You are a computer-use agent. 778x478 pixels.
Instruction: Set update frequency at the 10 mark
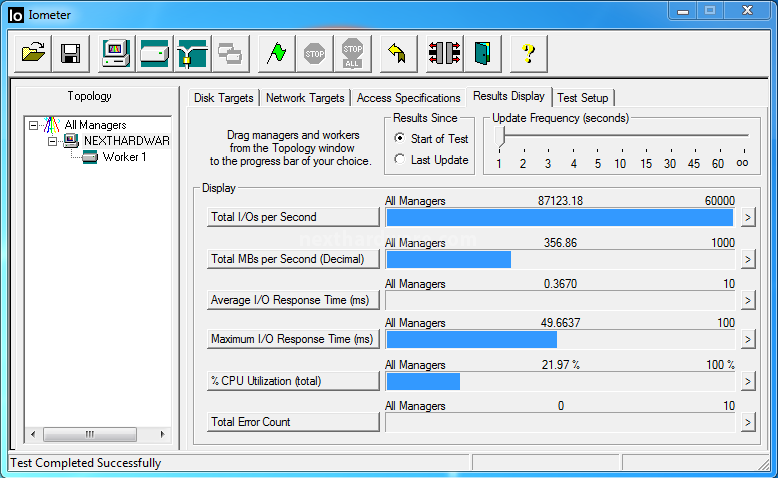tap(620, 163)
